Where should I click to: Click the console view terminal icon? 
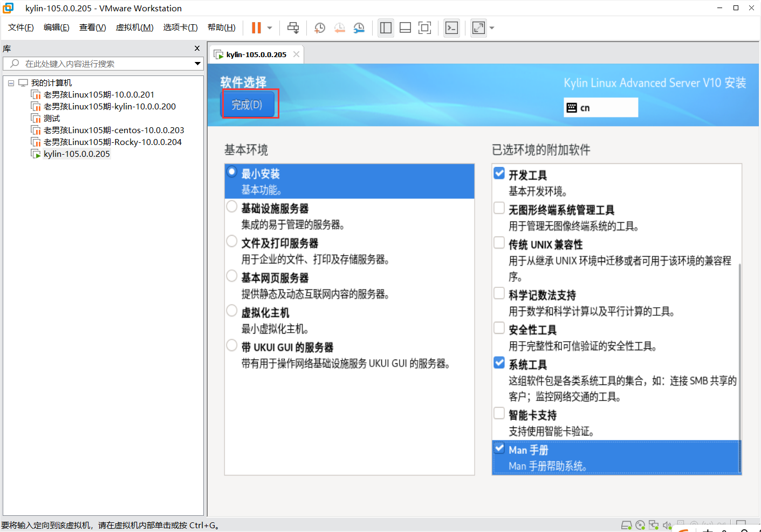pyautogui.click(x=452, y=27)
